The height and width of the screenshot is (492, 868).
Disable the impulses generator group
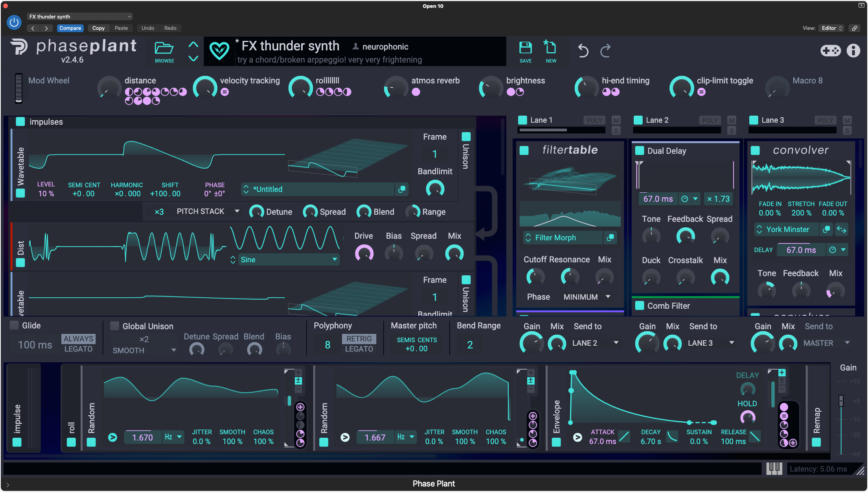coord(20,122)
